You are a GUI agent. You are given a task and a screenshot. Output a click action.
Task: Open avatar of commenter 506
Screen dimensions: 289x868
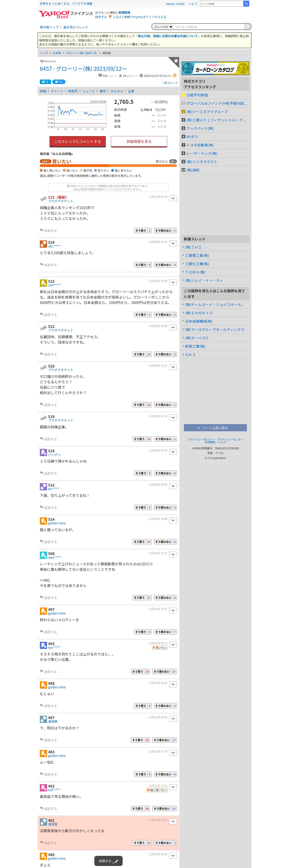(x=43, y=555)
